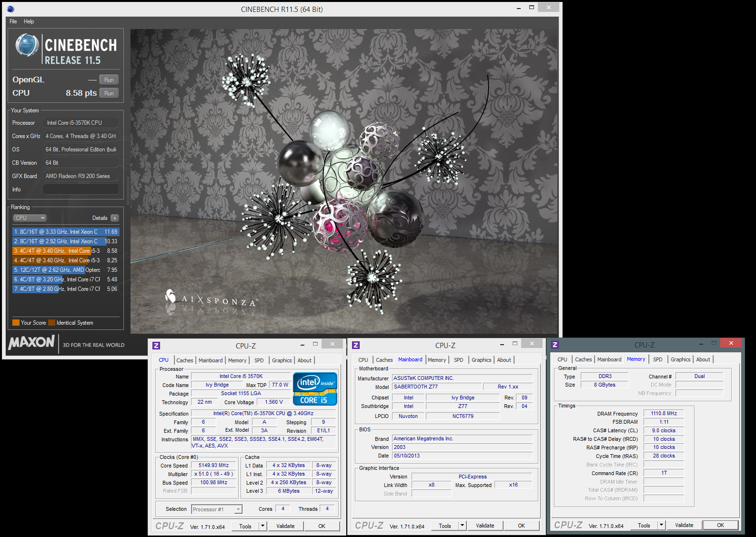The width and height of the screenshot is (756, 537).
Task: Click the panel splitter grip beside the render
Action: coord(128,190)
